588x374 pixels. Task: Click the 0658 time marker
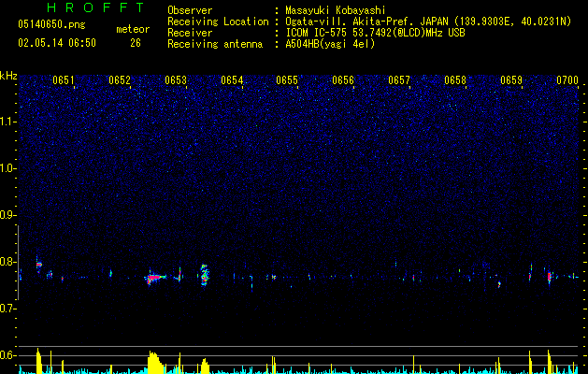455,80
